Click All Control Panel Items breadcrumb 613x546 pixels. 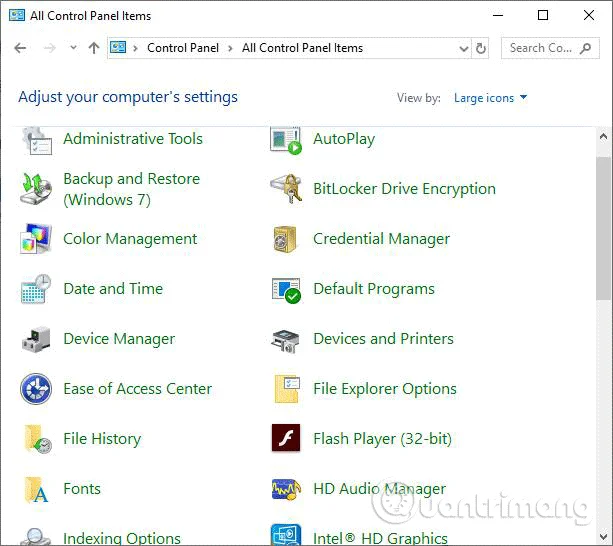tap(302, 48)
